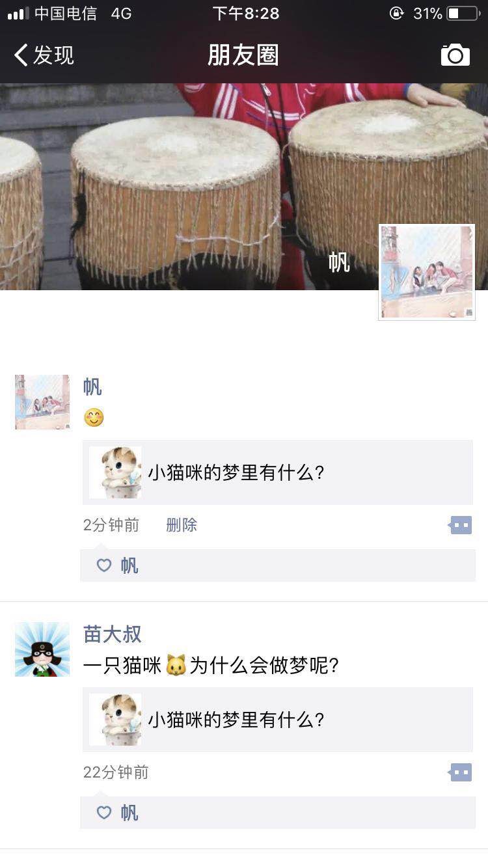The image size is (488, 868).
Task: Tap the camera icon to post a moment
Action: pyautogui.click(x=455, y=55)
